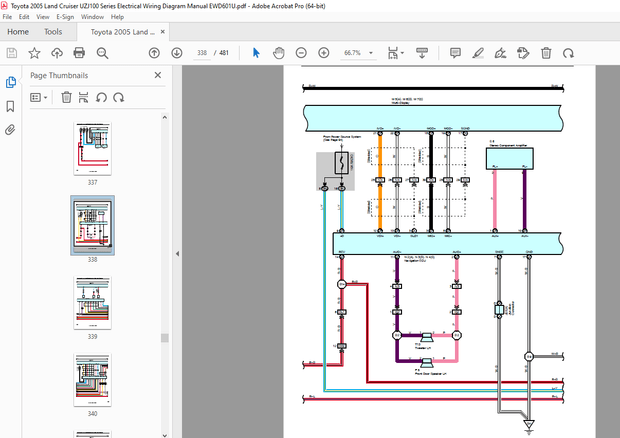Select the Hand pan tool
620x438 pixels.
[x=279, y=53]
